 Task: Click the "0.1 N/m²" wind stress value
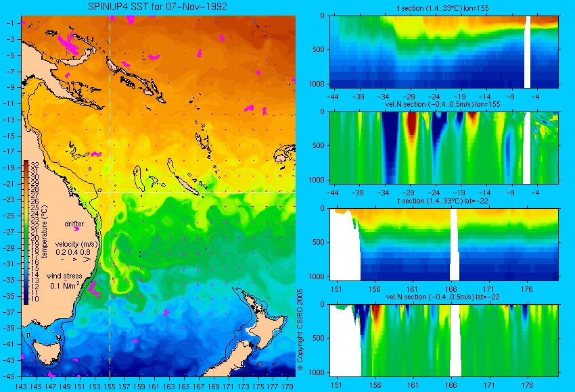tap(64, 285)
